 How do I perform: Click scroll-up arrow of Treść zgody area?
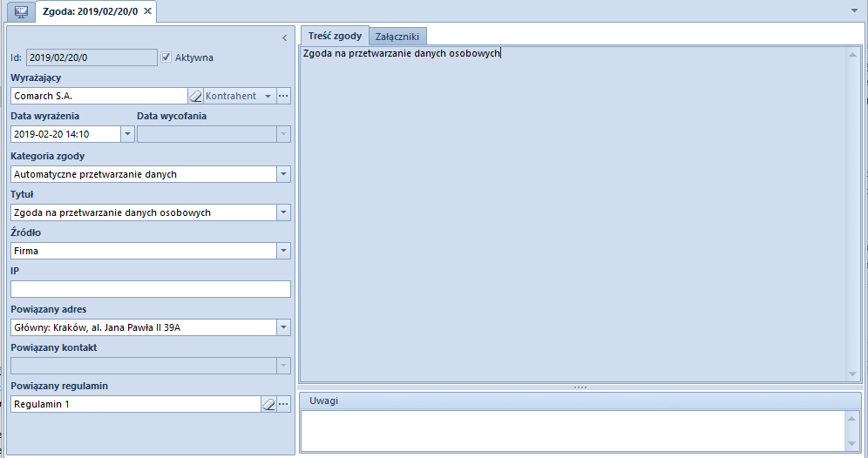click(x=852, y=54)
